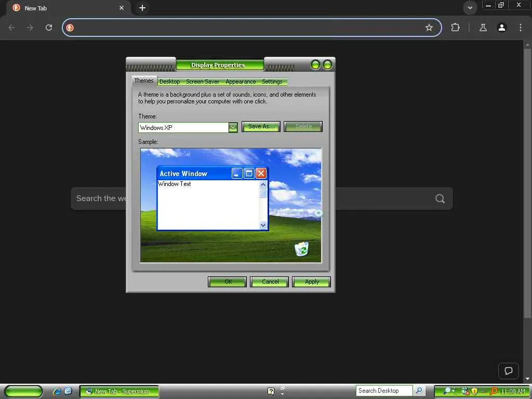Click the browser forward arrow
532x399 pixels.
tap(30, 28)
